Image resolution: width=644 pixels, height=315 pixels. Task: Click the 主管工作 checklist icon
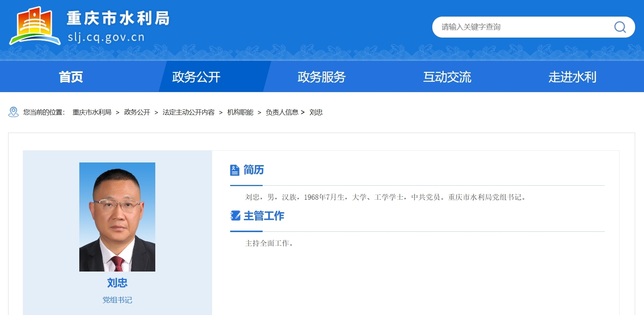tap(235, 216)
